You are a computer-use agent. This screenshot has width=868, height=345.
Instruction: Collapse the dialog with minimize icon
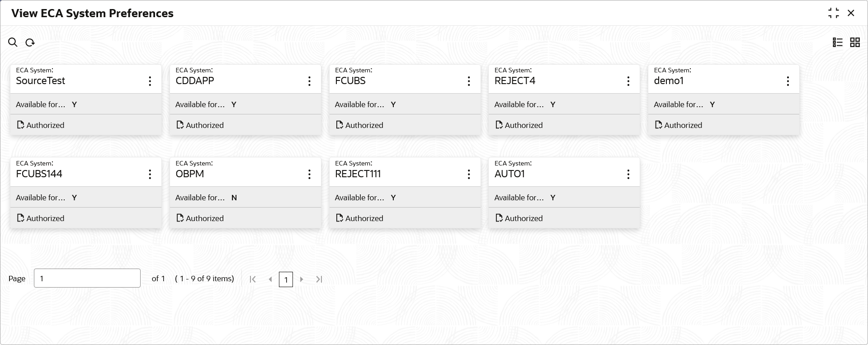pyautogui.click(x=833, y=13)
